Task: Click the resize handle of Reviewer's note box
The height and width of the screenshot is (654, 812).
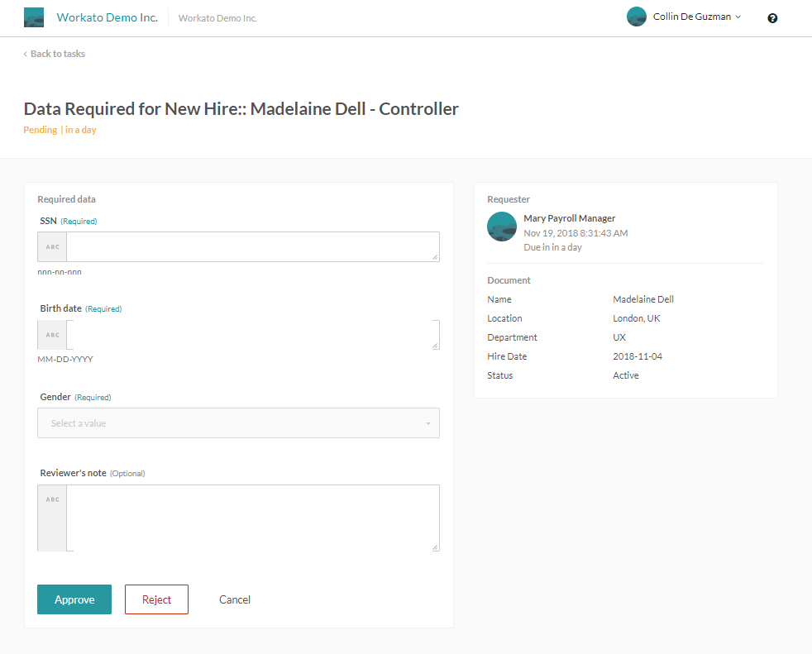Action: point(435,547)
